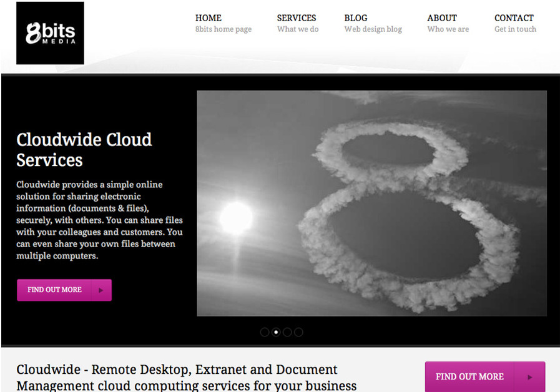Go to the BLOG page
The width and height of the screenshot is (560, 392).
tap(356, 18)
